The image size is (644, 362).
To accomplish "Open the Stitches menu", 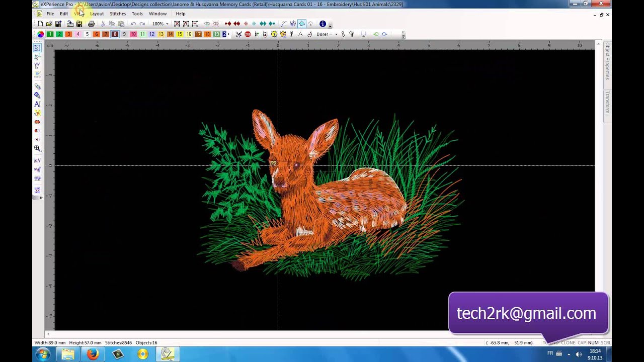I will [x=118, y=14].
